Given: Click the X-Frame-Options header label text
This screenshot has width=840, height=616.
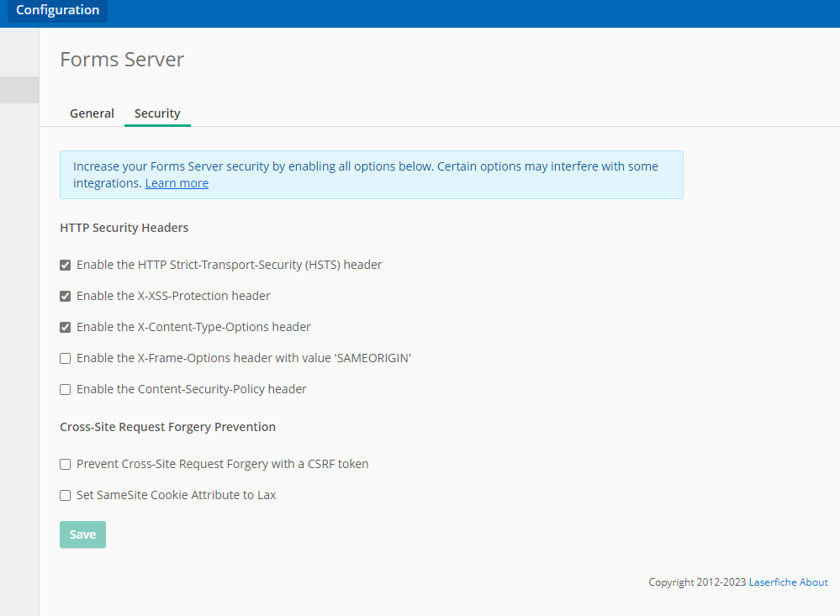Looking at the screenshot, I should 243,358.
